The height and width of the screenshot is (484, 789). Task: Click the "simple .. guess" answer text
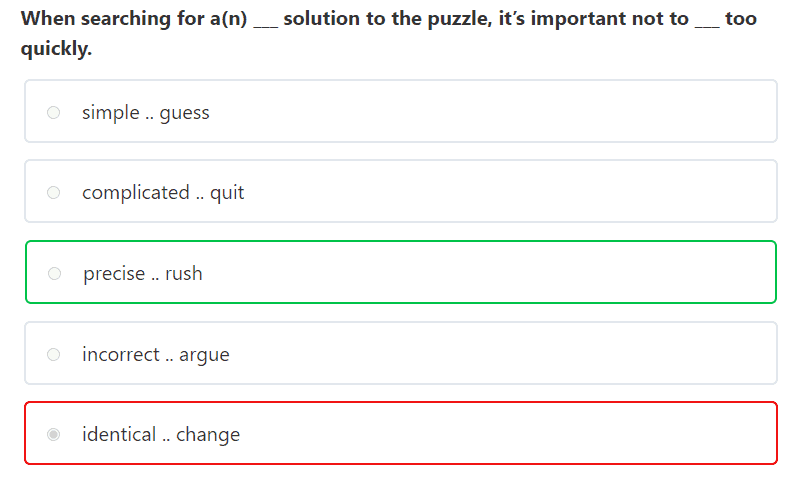tap(146, 112)
